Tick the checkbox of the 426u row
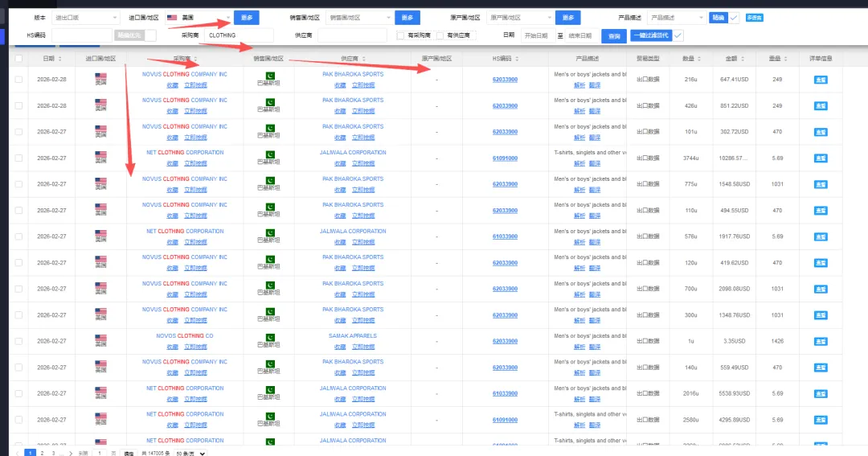This screenshot has height=456, width=868. tap(18, 105)
